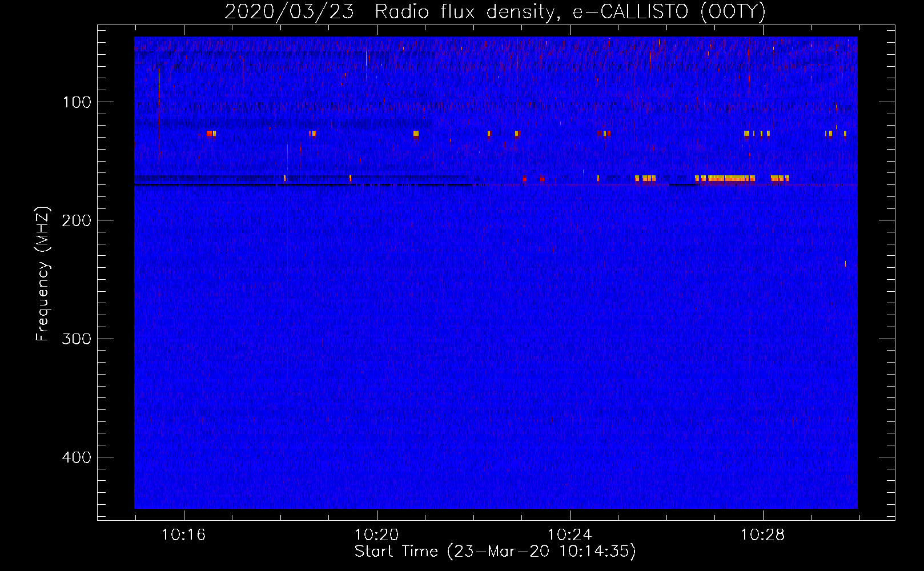Click the 10:28 time tick label
This screenshot has width=924, height=571.
coord(762,535)
